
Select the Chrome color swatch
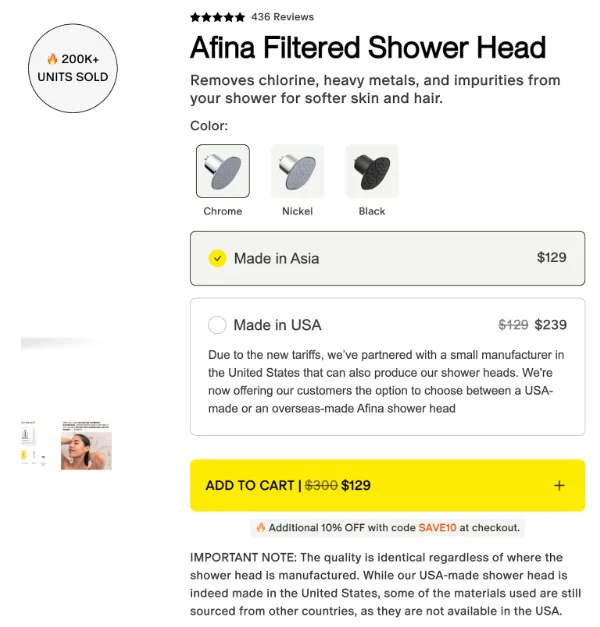[222, 171]
